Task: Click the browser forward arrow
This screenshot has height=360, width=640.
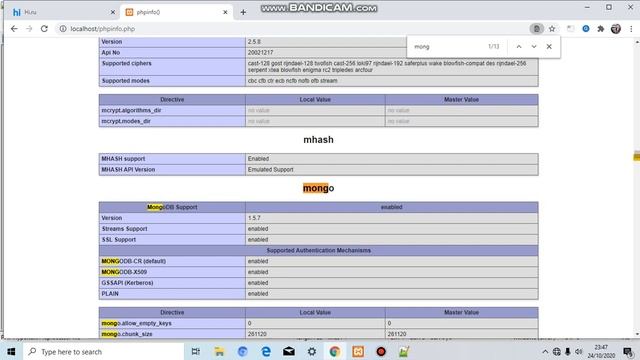Action: pyautogui.click(x=29, y=29)
